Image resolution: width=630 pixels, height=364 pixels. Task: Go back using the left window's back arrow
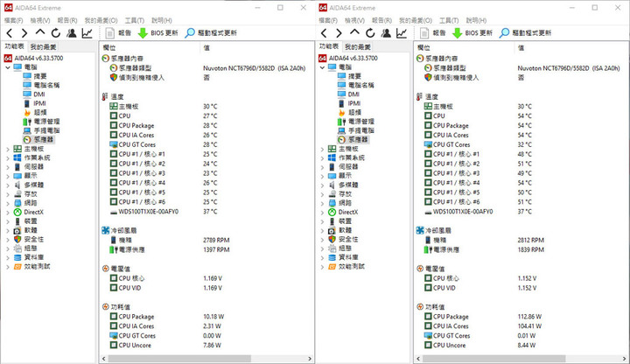pos(10,33)
